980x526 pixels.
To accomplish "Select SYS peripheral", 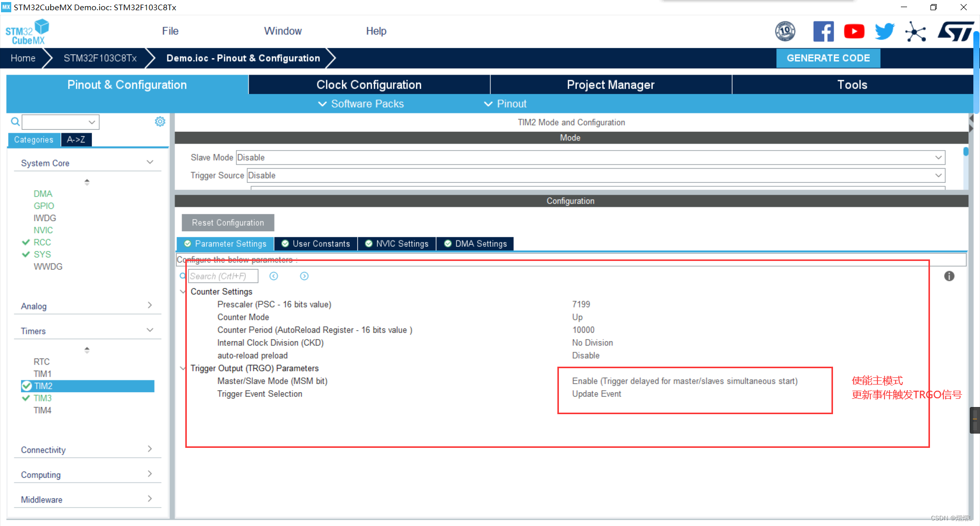I will pyautogui.click(x=42, y=254).
